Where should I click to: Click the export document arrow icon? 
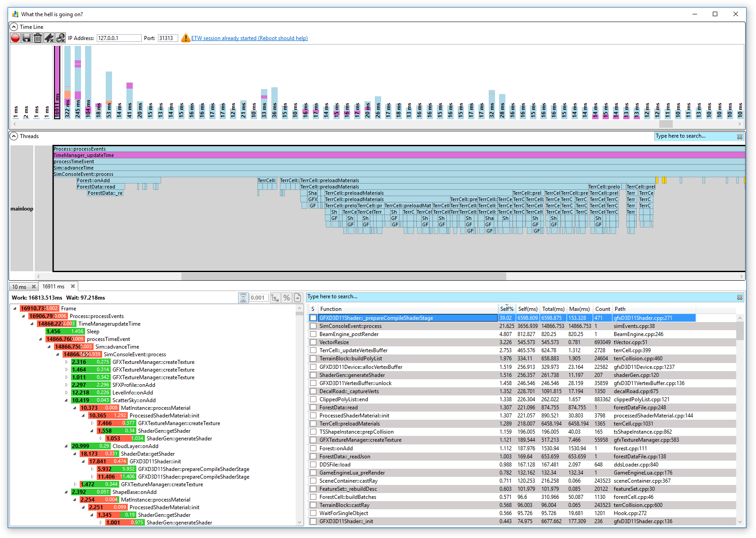(x=297, y=298)
